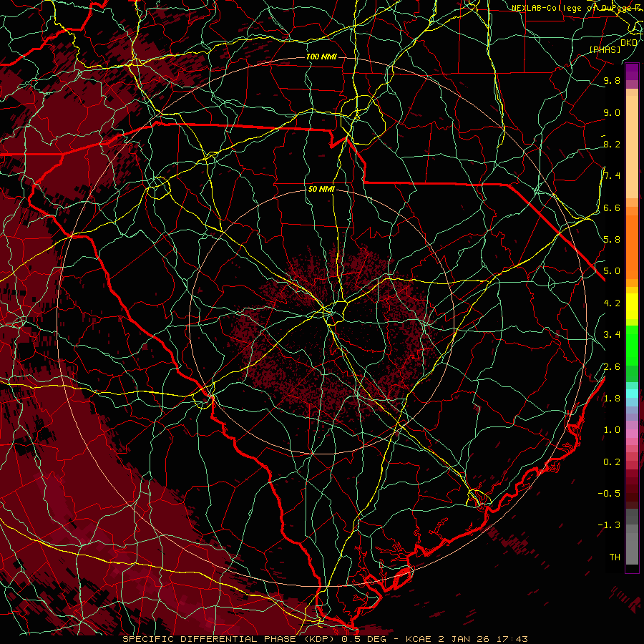Click the 9.8 color scale value
644x644 pixels.
pos(612,81)
